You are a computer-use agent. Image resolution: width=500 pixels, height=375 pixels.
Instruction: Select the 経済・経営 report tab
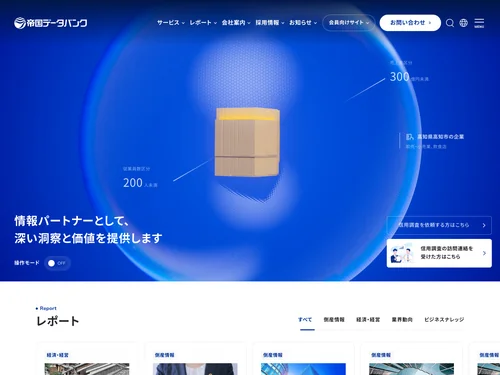(368, 320)
